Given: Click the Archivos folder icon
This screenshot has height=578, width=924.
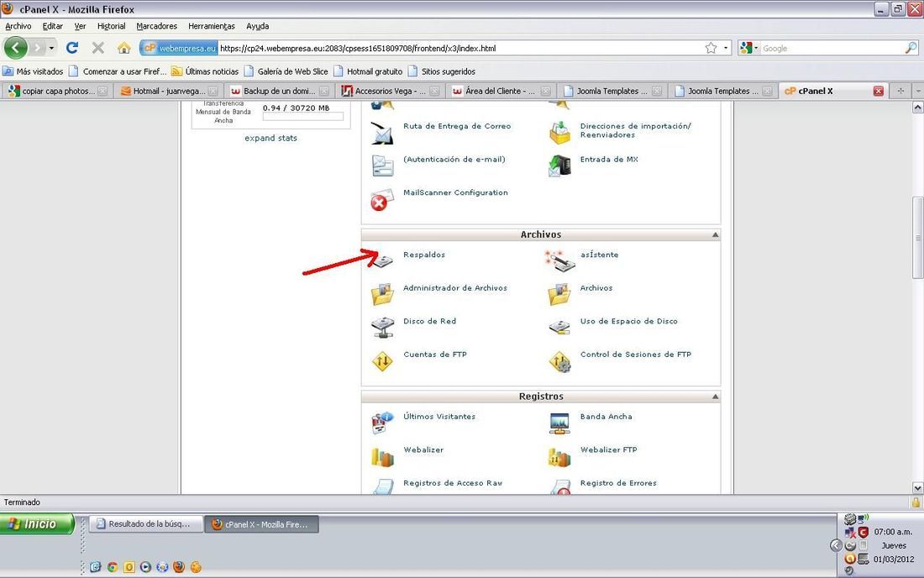Looking at the screenshot, I should coord(559,293).
